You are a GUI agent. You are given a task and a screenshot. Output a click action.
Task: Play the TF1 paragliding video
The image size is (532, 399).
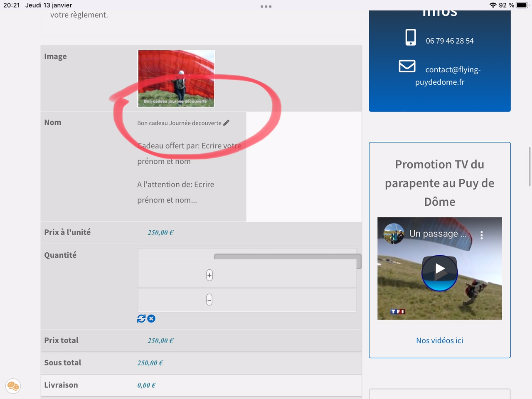pyautogui.click(x=440, y=269)
